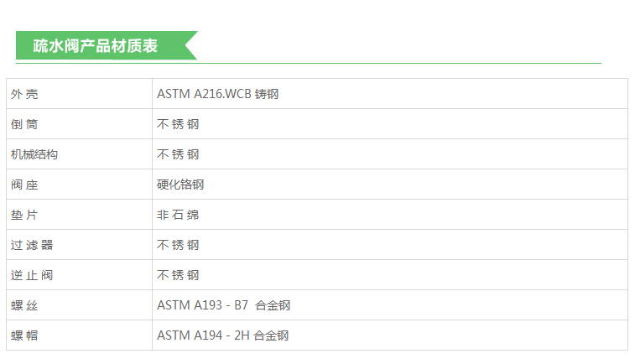Click the ASTM A193 - B7 合金钢 cell
The width and height of the screenshot is (635, 364).
223,305
